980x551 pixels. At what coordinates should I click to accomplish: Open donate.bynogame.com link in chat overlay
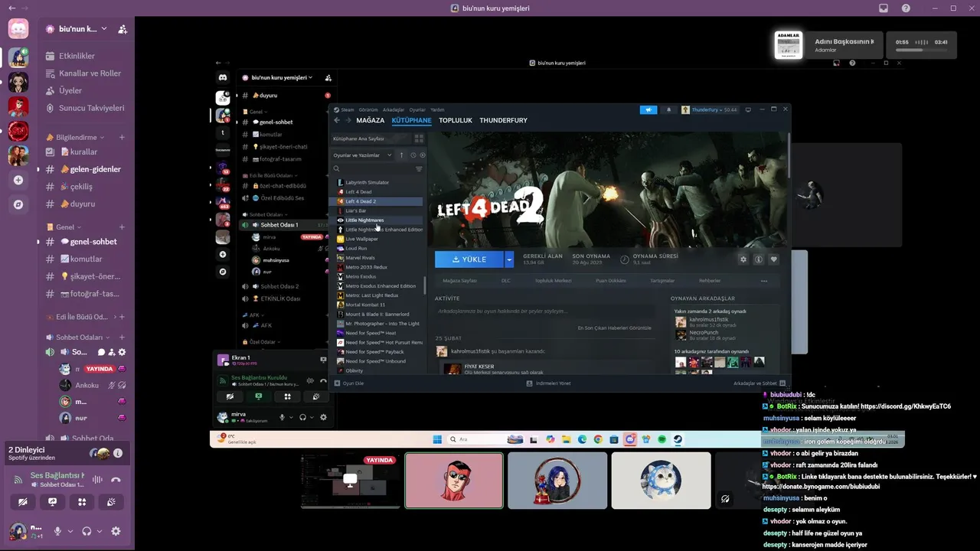click(x=821, y=487)
